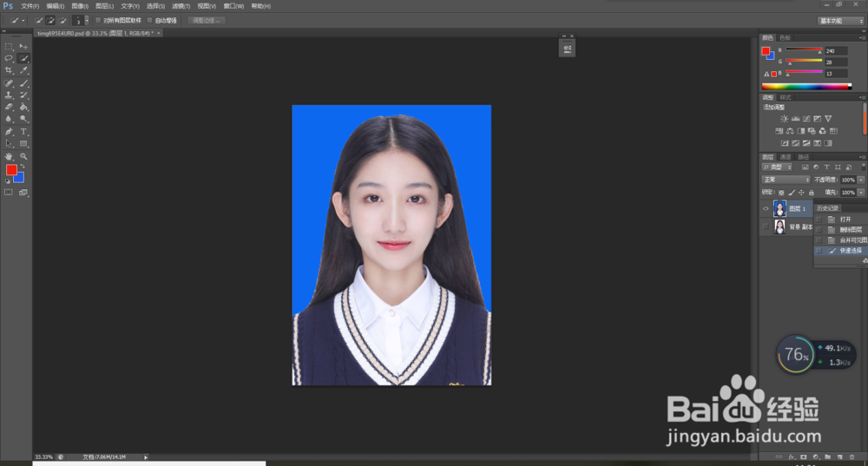
Task: Open the color panel flyout menu
Action: point(863,37)
